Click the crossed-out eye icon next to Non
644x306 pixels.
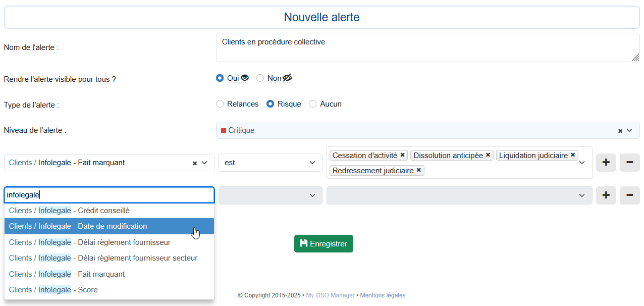(288, 78)
